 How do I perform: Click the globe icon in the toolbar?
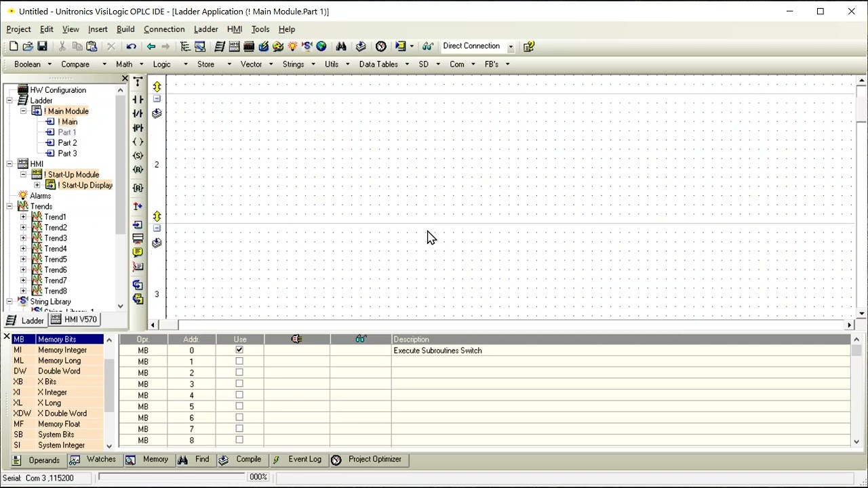click(x=321, y=46)
